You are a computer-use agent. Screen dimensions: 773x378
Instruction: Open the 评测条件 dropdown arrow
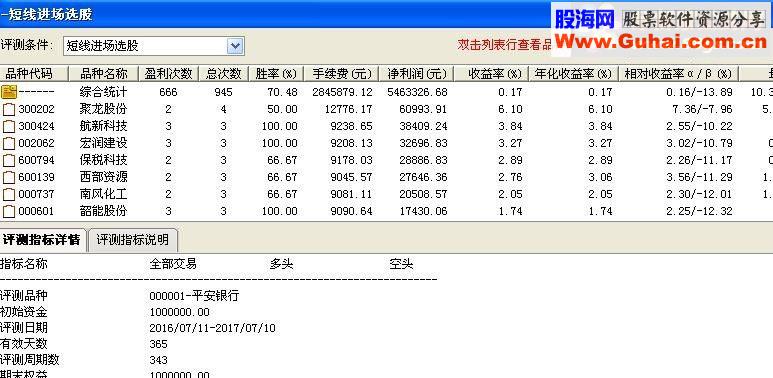(x=235, y=46)
